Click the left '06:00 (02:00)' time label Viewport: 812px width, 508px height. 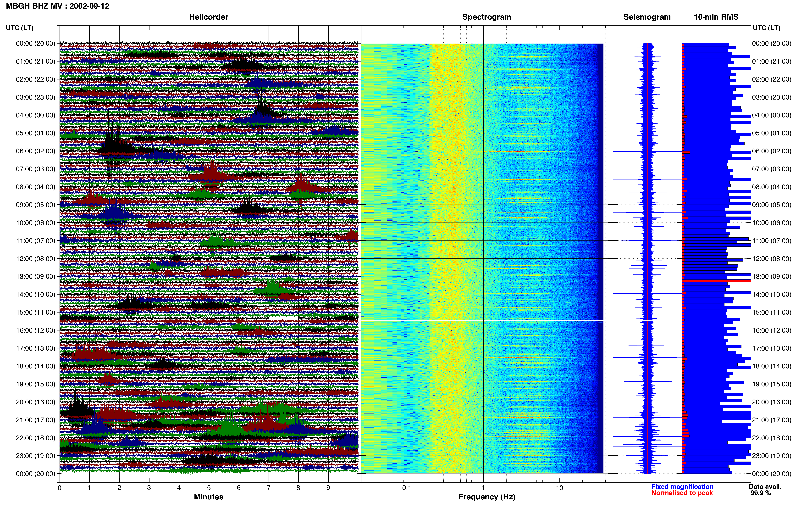[x=35, y=151]
